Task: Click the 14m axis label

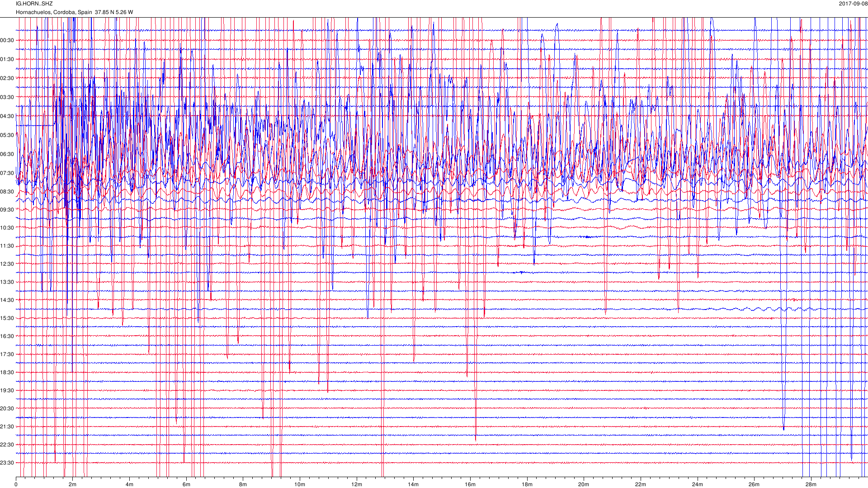Action: click(x=413, y=484)
